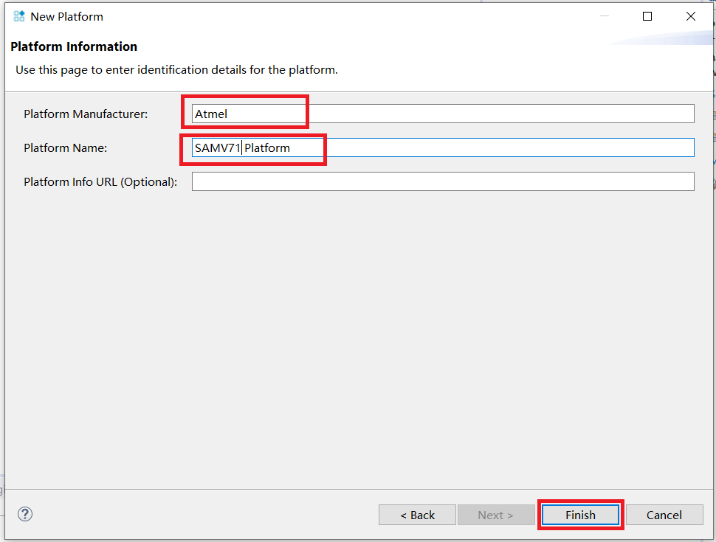This screenshot has height=542, width=716.
Task: Click the New Platform title bar text
Action: click(x=67, y=16)
